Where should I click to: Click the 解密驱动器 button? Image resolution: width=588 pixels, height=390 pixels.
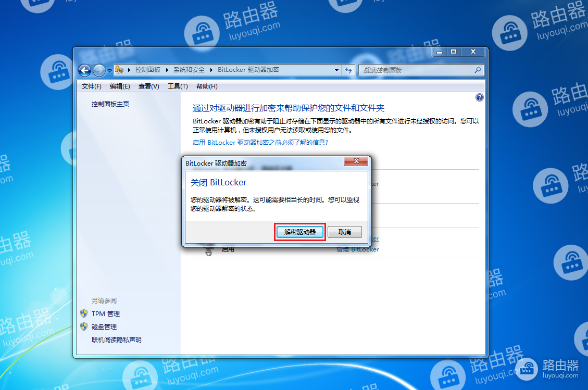click(x=299, y=232)
